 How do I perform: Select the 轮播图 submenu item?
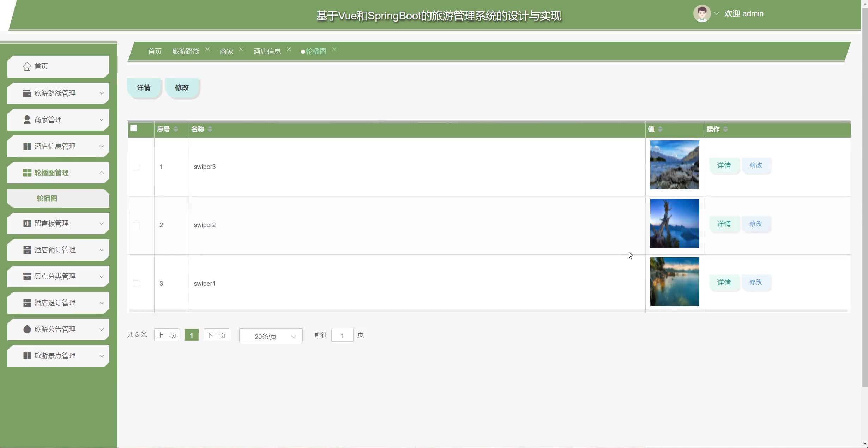(47, 199)
